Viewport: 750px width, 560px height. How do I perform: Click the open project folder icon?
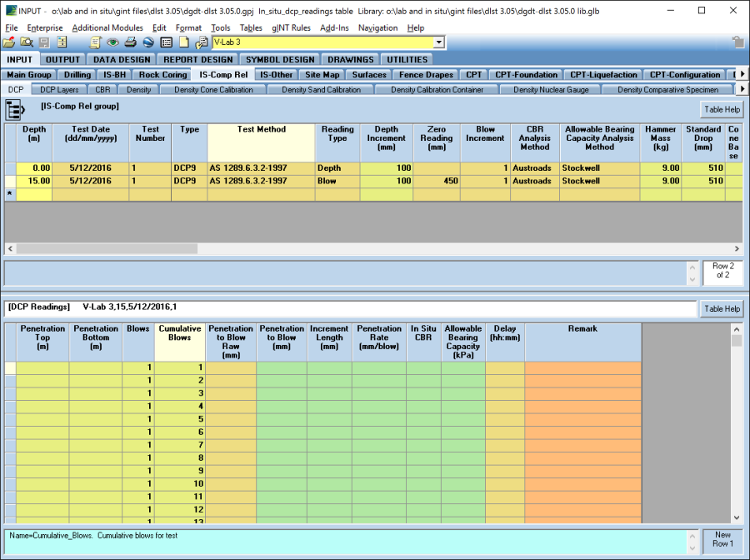pyautogui.click(x=9, y=42)
